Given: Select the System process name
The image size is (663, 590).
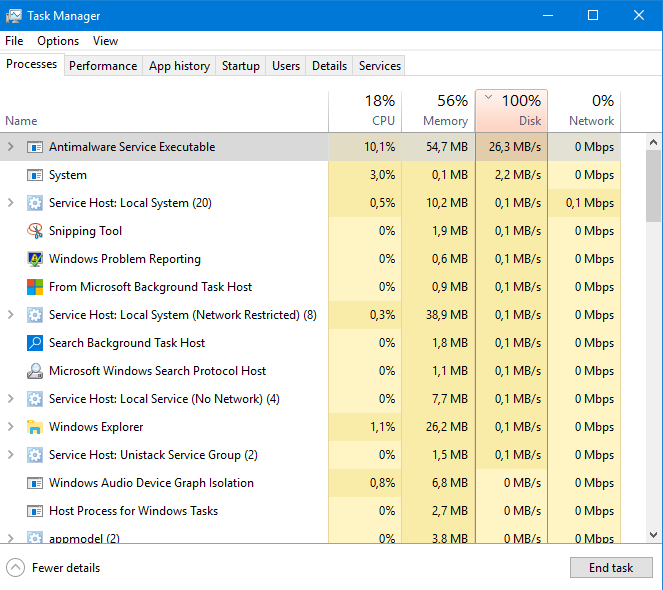Looking at the screenshot, I should [68, 175].
